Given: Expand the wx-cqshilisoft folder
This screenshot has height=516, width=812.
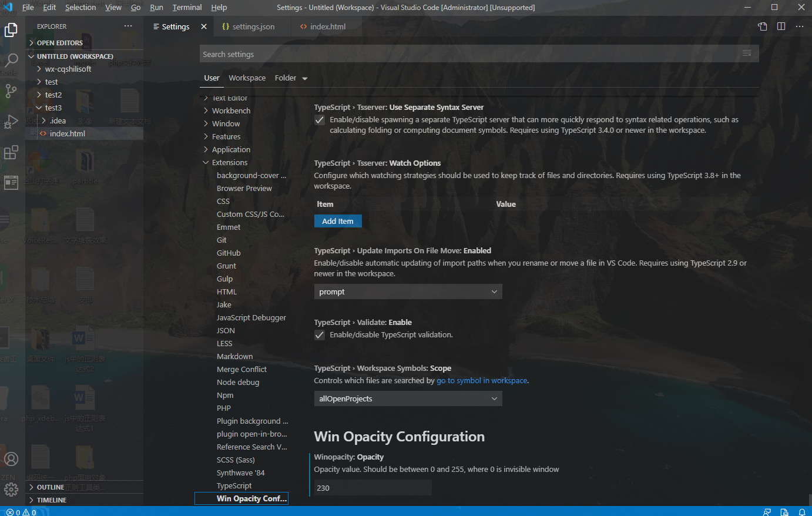Looking at the screenshot, I should [x=84, y=69].
